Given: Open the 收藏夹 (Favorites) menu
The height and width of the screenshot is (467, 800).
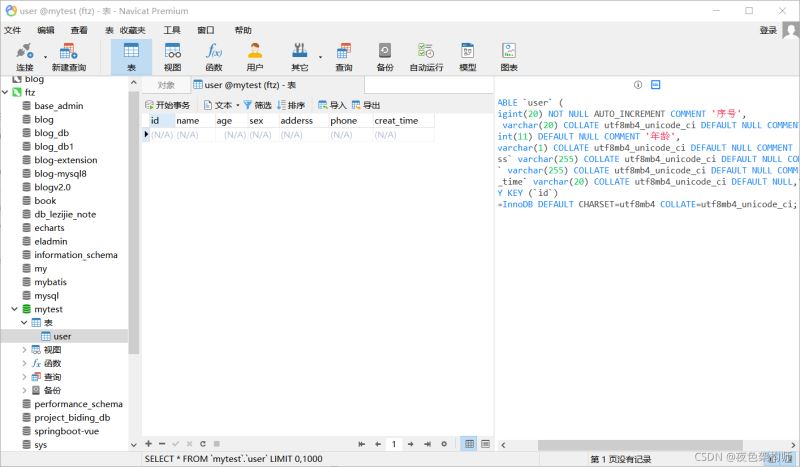Looking at the screenshot, I should (133, 30).
